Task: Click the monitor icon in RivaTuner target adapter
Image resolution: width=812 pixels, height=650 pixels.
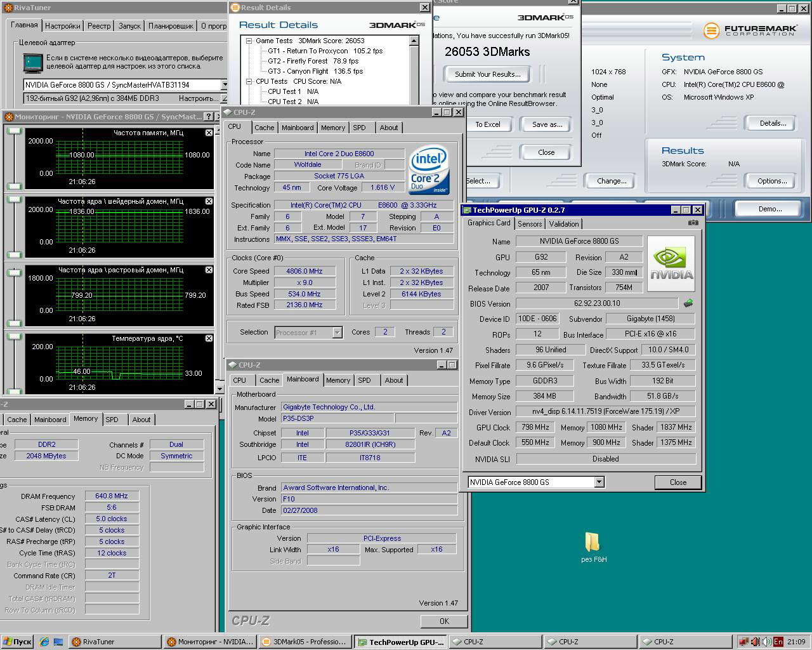Action: [32, 62]
